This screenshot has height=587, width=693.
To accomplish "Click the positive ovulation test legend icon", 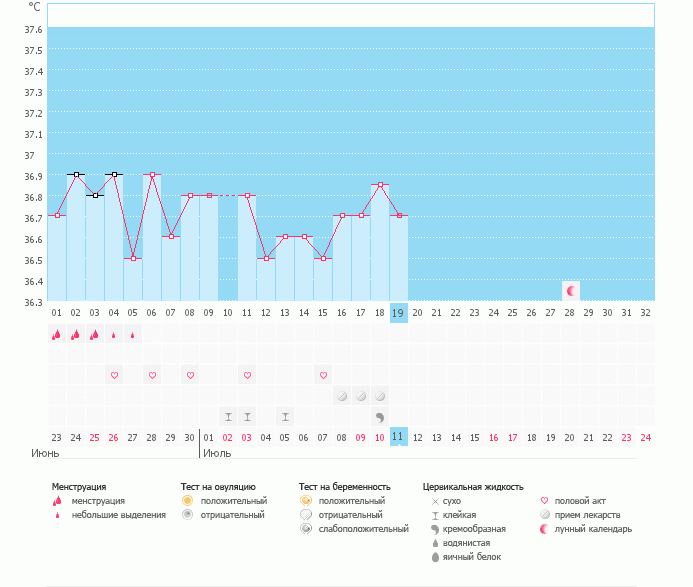I will pyautogui.click(x=186, y=500).
